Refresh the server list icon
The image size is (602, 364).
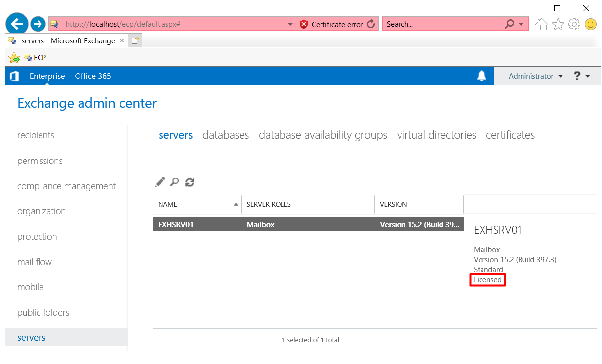click(190, 182)
